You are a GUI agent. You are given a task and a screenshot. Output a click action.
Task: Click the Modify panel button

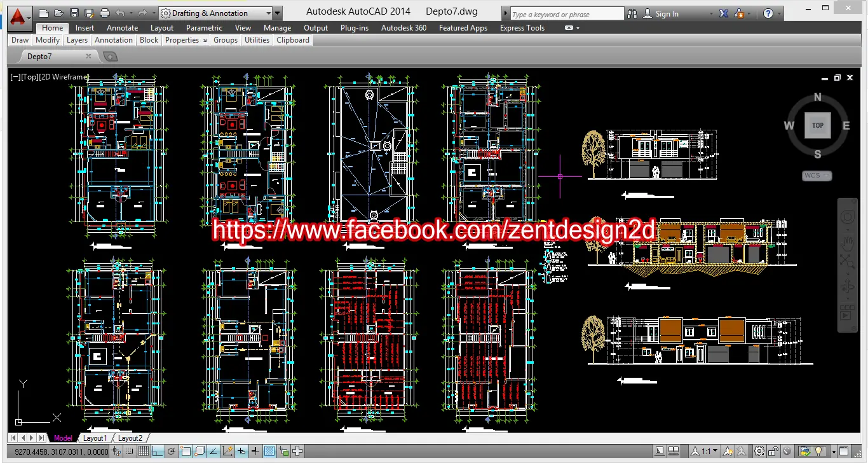[48, 40]
